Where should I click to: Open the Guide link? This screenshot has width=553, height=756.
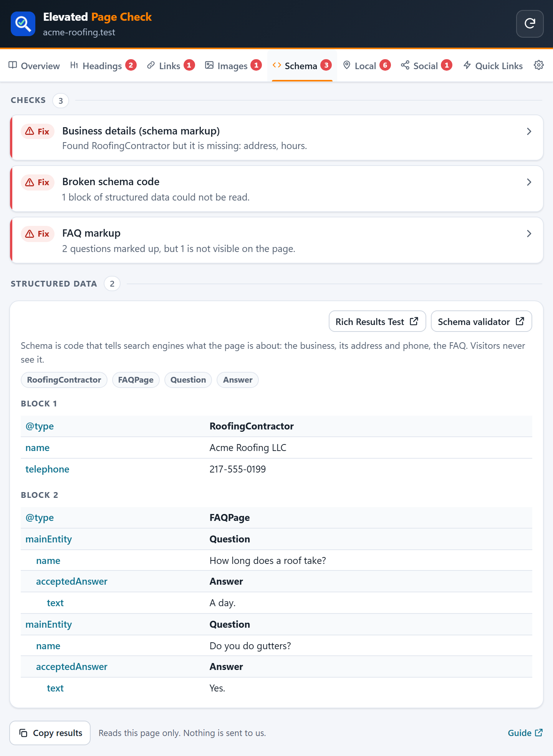(525, 733)
